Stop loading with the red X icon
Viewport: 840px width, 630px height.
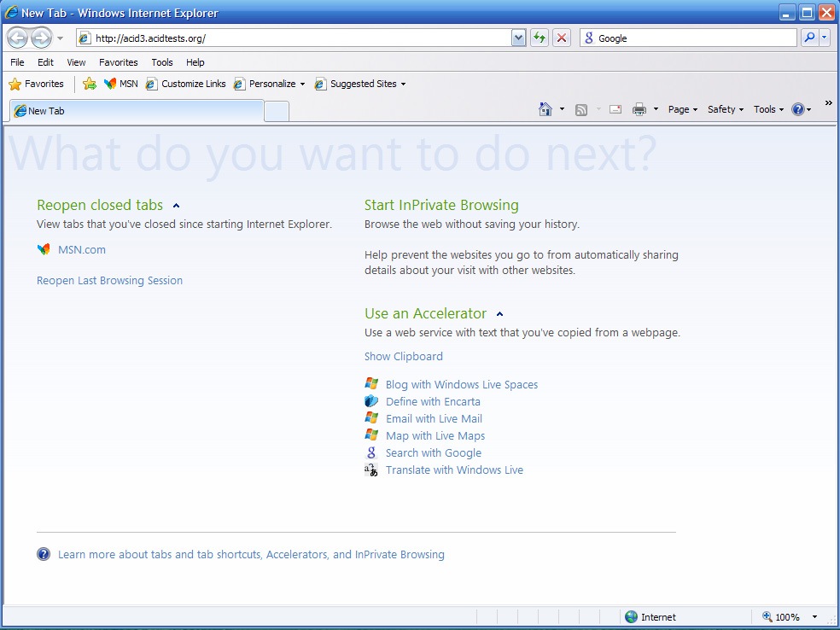click(562, 38)
